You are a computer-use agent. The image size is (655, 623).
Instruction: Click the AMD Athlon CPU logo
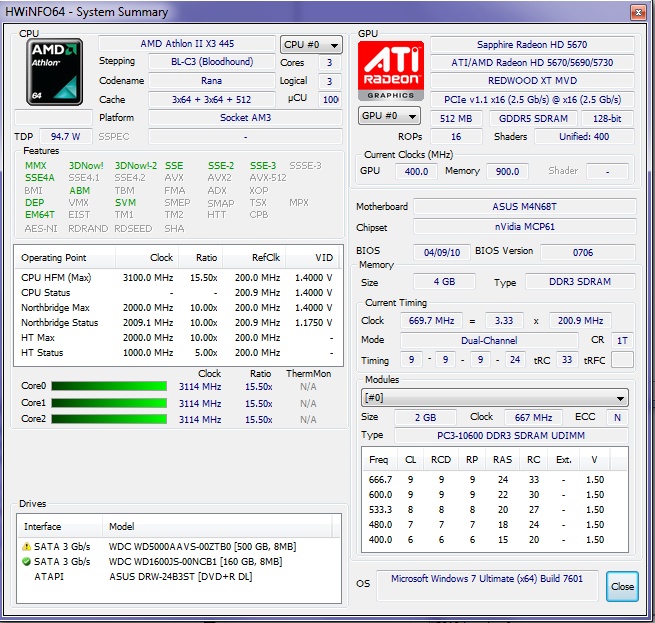pyautogui.click(x=54, y=71)
